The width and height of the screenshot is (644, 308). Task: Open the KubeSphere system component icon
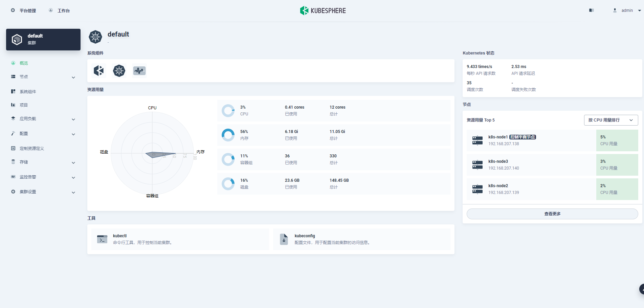(99, 70)
